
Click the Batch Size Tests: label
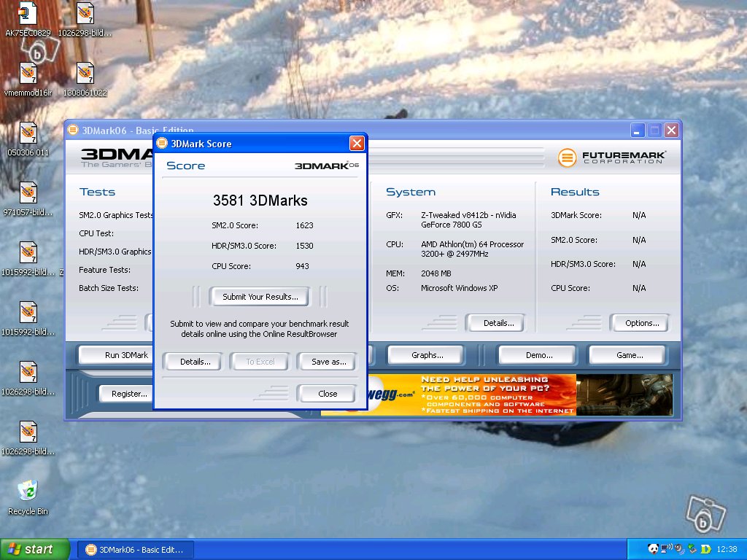pyautogui.click(x=109, y=288)
